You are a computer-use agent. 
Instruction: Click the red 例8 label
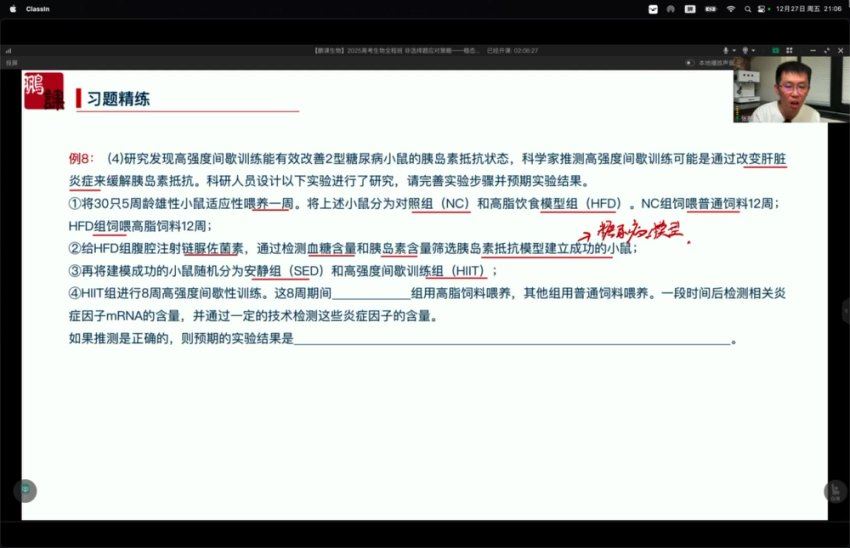tap(81, 158)
